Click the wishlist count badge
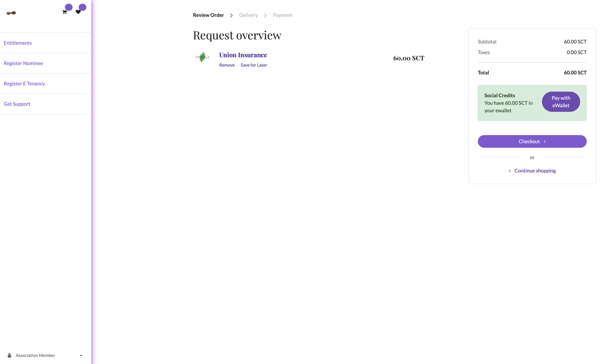 [x=82, y=7]
